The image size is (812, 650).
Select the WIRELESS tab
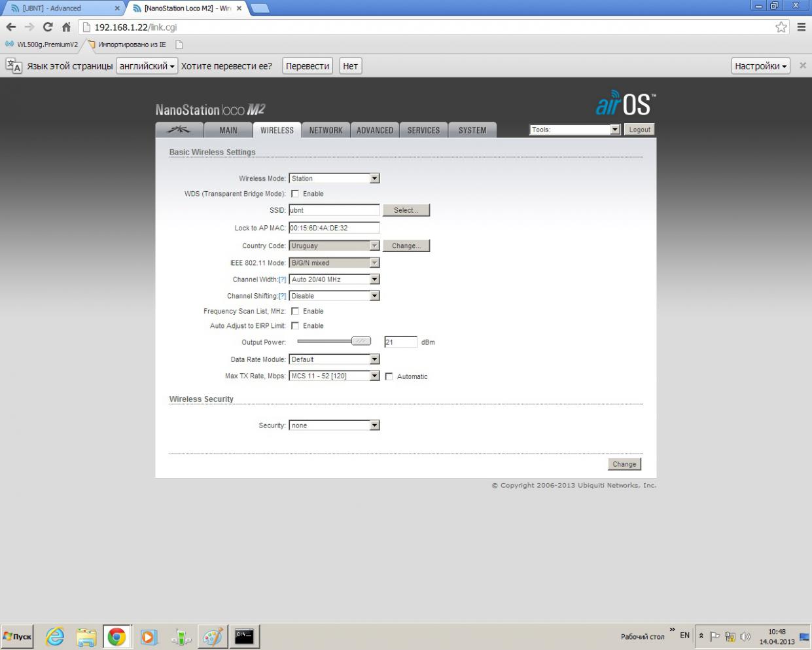277,130
